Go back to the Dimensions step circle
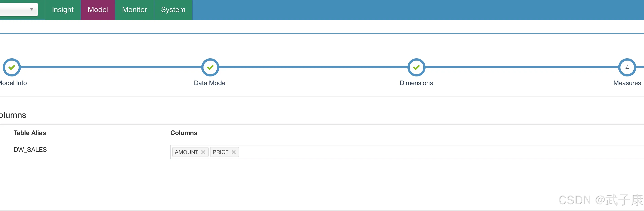644x211 pixels. pos(416,67)
